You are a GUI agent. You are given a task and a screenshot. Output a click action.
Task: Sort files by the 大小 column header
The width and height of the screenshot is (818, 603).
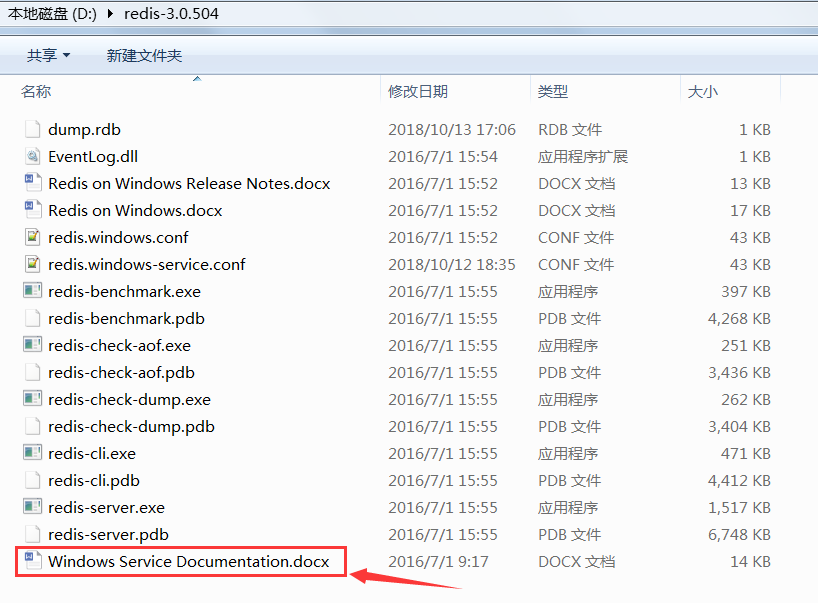point(703,92)
